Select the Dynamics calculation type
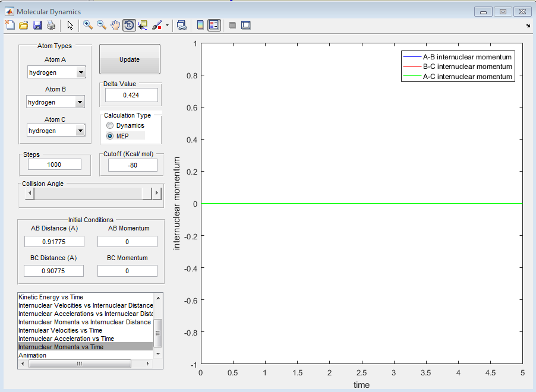The image size is (536, 392). point(110,125)
